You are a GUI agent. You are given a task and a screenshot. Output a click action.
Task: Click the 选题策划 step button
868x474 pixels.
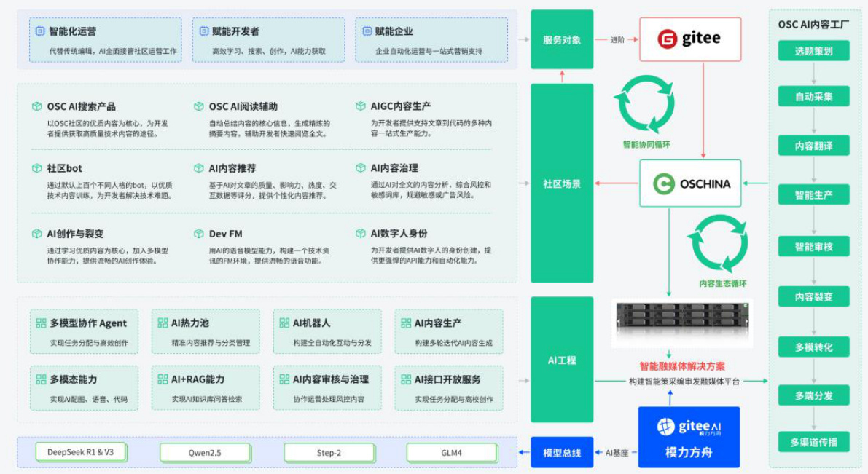click(x=814, y=51)
